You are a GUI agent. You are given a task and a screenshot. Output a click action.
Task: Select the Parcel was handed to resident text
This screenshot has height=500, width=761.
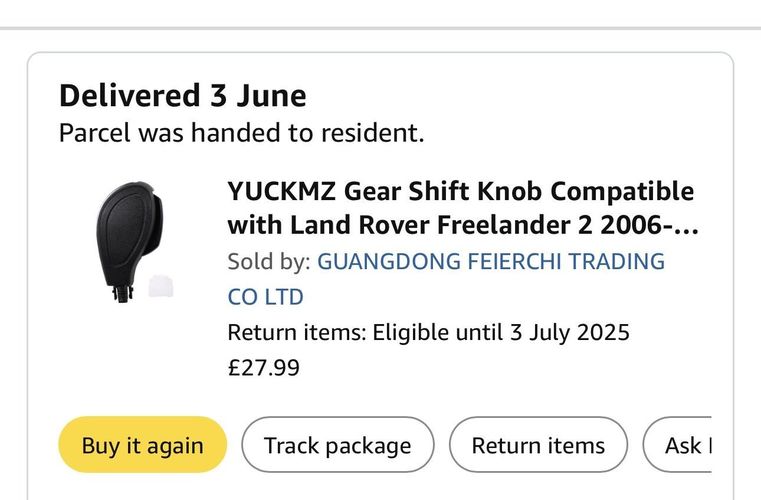241,133
